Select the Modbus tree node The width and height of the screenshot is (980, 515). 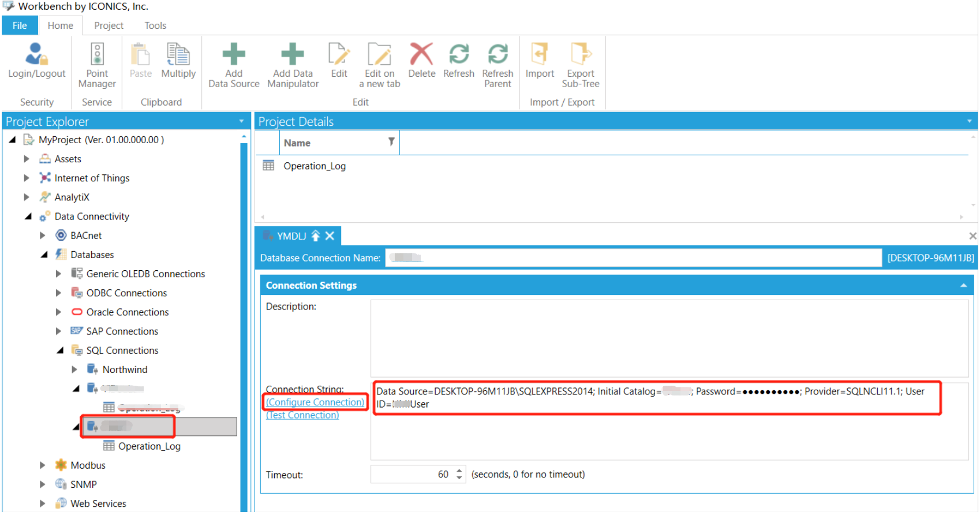pos(88,465)
